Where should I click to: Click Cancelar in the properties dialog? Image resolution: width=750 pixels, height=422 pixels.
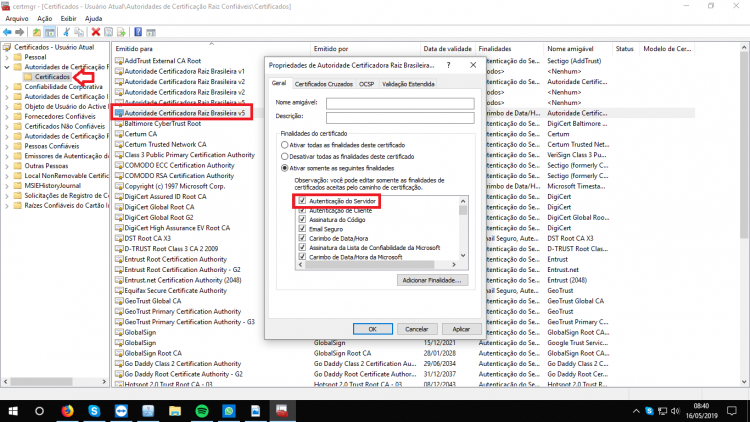[x=417, y=329]
